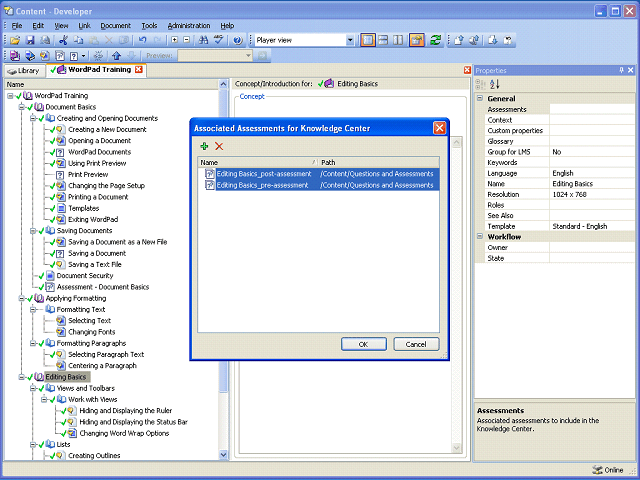This screenshot has height=480, width=640.
Task: Click the Cut scissors icon
Action: [63, 40]
